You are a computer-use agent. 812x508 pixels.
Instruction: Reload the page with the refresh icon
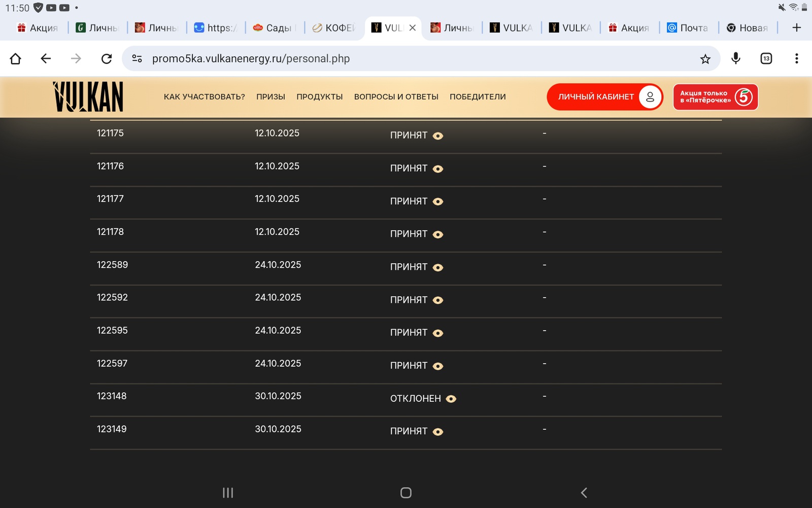(107, 58)
